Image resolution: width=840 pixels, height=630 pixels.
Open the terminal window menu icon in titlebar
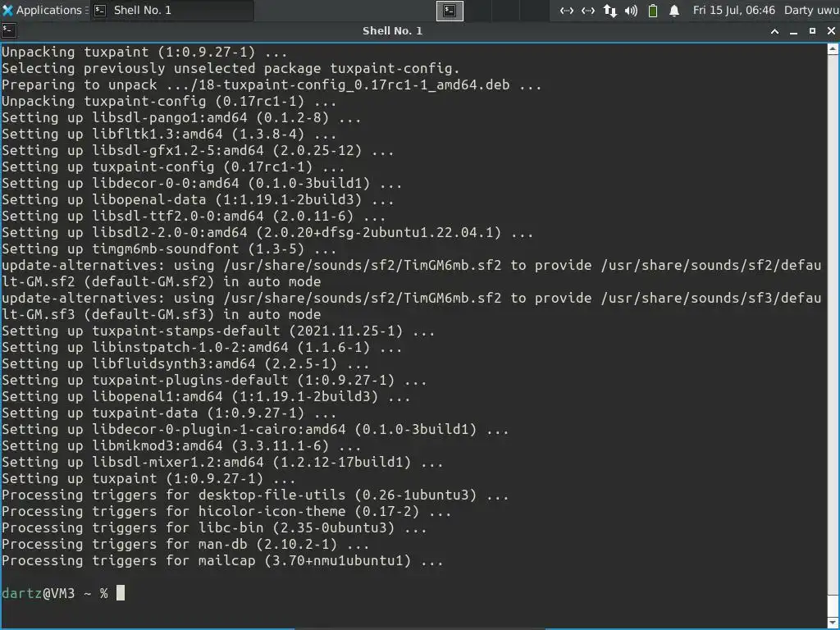(8, 30)
